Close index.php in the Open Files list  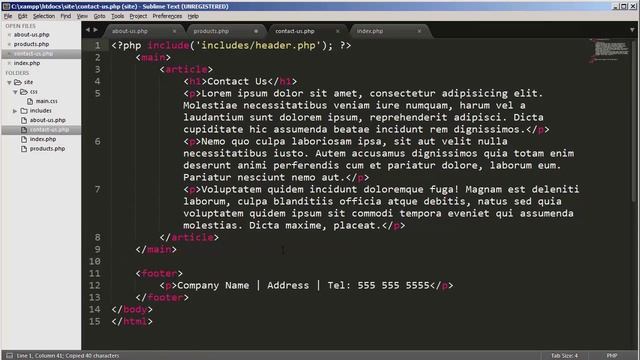(9, 63)
